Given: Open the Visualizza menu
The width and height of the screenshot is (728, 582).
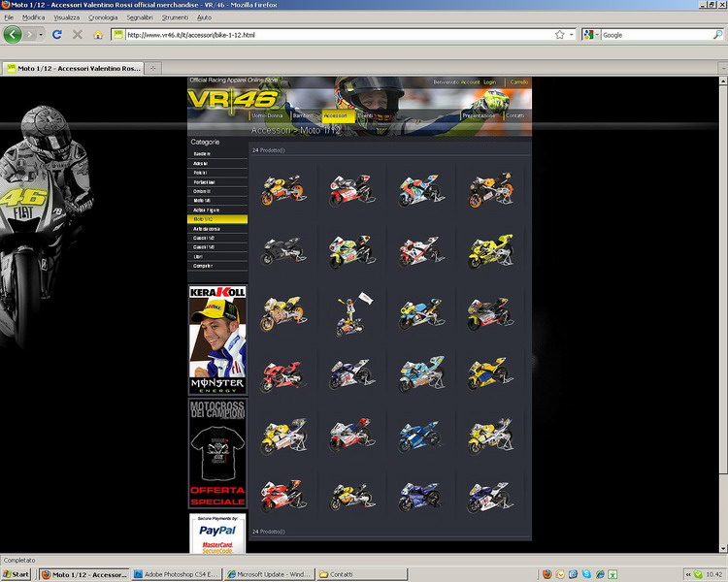Looking at the screenshot, I should click(x=66, y=17).
